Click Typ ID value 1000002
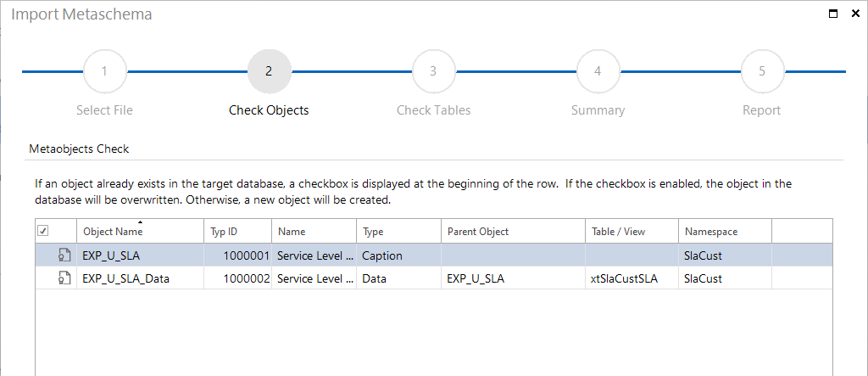Viewport: 868px width, 376px height. (247, 279)
